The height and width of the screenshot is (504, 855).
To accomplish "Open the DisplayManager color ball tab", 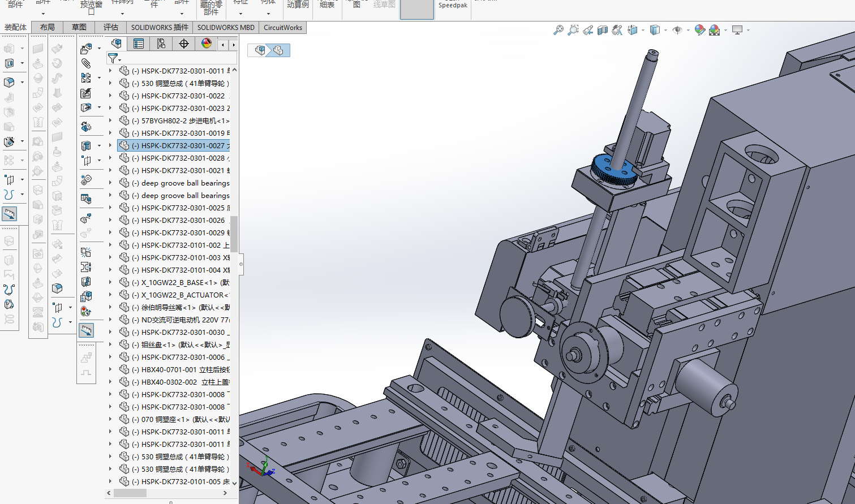I will pyautogui.click(x=207, y=44).
